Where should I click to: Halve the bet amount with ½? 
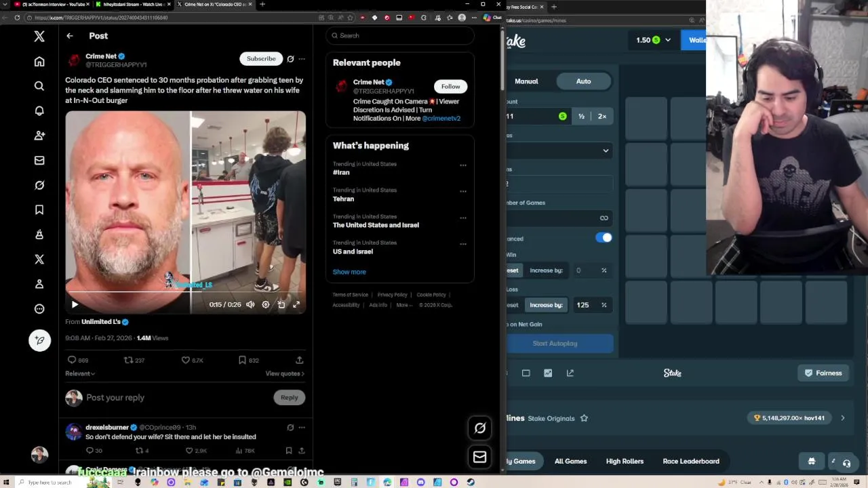click(581, 117)
